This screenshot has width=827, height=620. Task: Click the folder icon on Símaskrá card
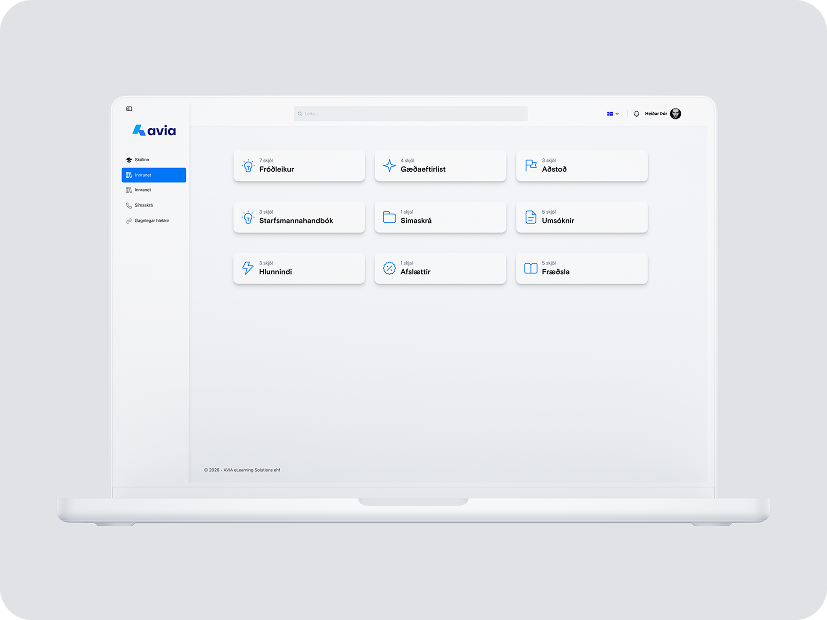coord(390,217)
